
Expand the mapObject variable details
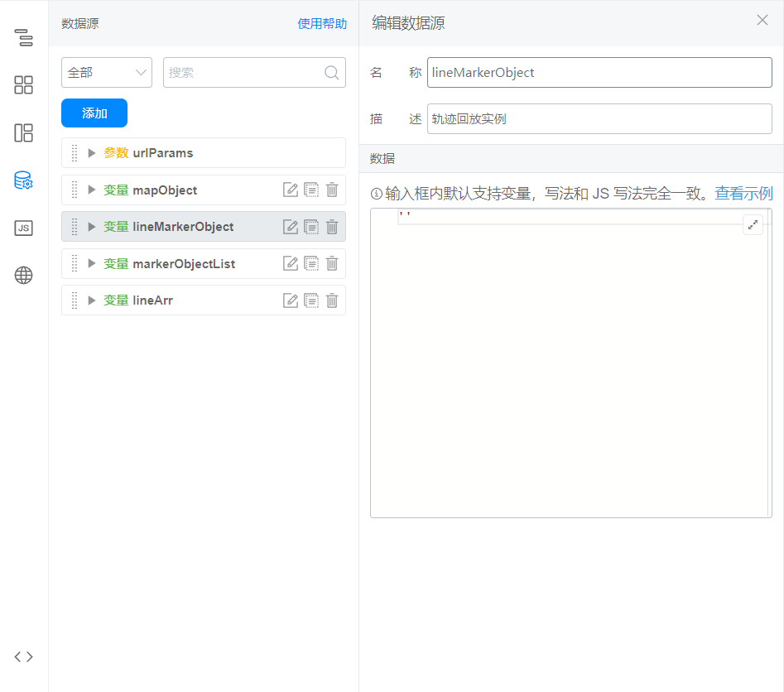pyautogui.click(x=92, y=190)
